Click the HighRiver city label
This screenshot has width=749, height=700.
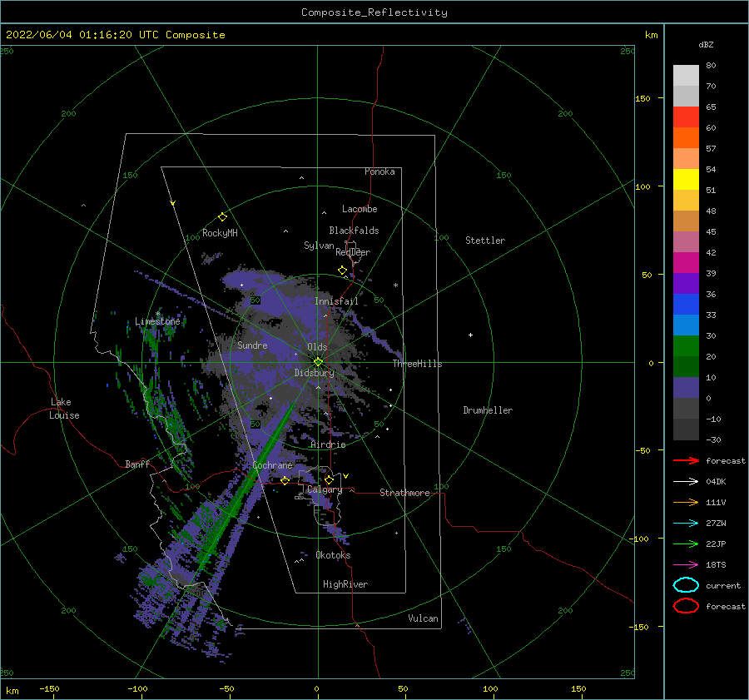click(x=345, y=584)
